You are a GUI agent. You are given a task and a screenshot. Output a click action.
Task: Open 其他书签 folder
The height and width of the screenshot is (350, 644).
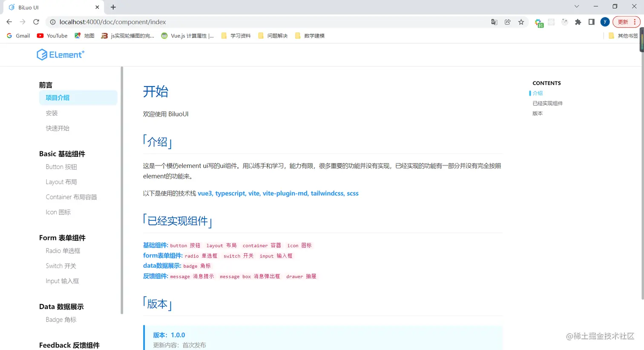[623, 36]
